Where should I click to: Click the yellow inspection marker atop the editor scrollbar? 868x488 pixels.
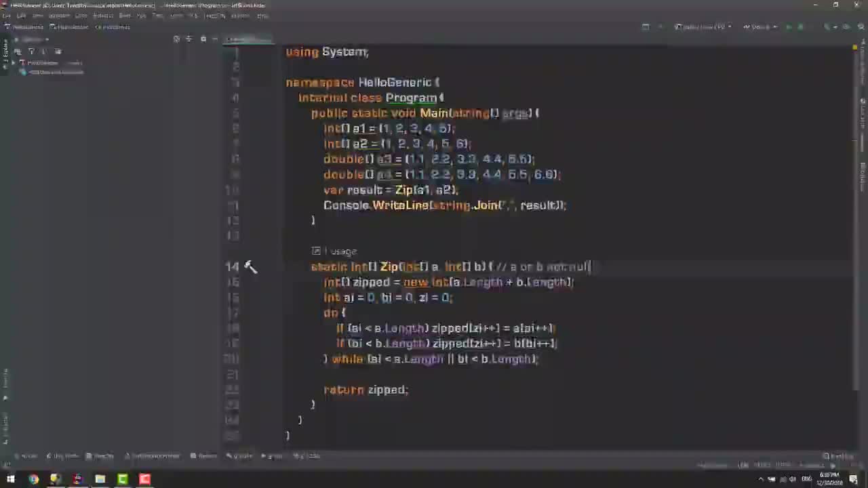[x=854, y=47]
